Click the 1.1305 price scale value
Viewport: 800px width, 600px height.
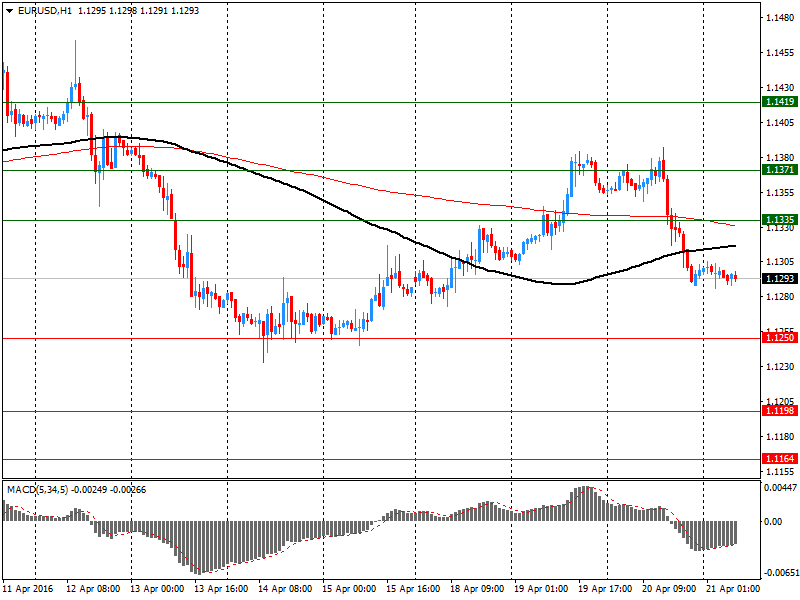coord(780,262)
